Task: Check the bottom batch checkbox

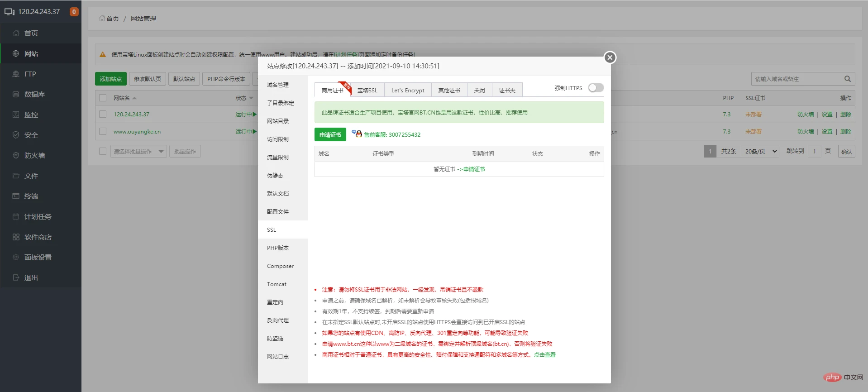Action: [x=103, y=151]
